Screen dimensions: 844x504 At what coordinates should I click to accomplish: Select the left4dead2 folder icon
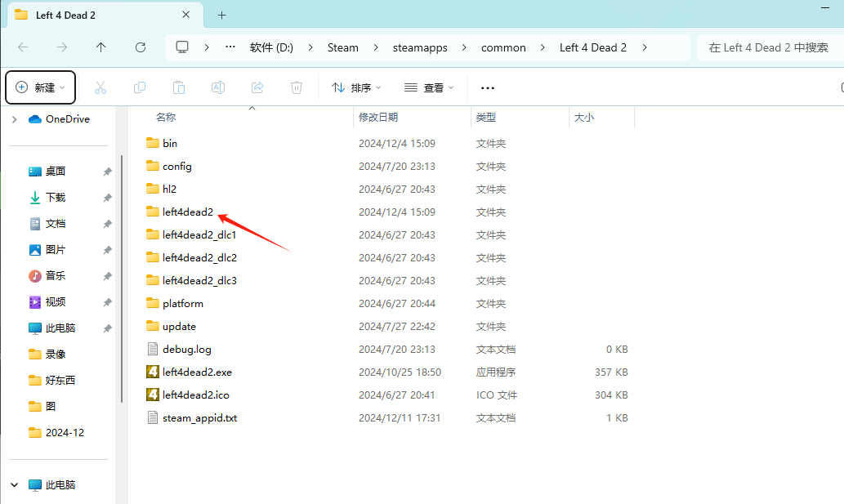pyautogui.click(x=153, y=212)
